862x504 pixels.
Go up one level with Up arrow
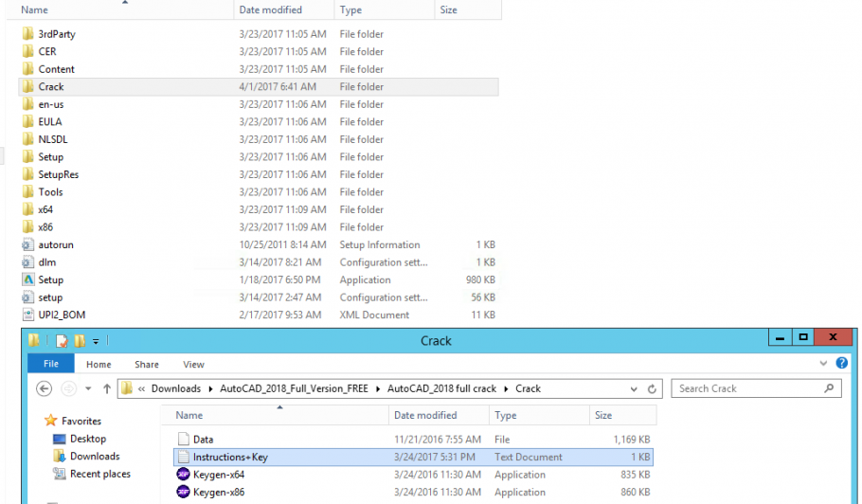click(107, 388)
